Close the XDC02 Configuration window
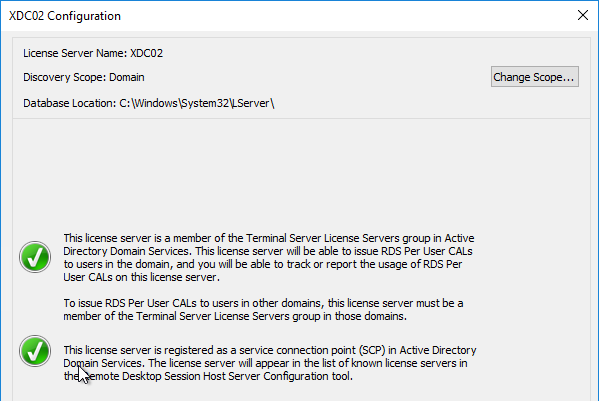Image resolution: width=599 pixels, height=401 pixels. (583, 15)
